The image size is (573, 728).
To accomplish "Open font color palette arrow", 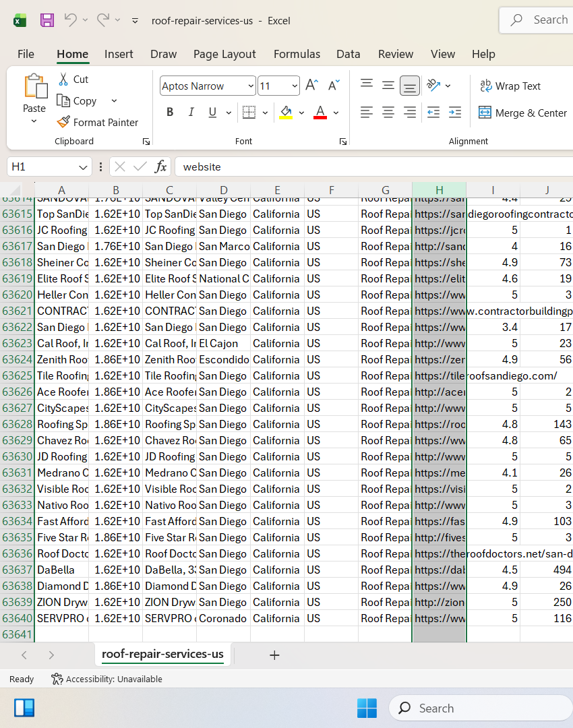I will (x=336, y=113).
